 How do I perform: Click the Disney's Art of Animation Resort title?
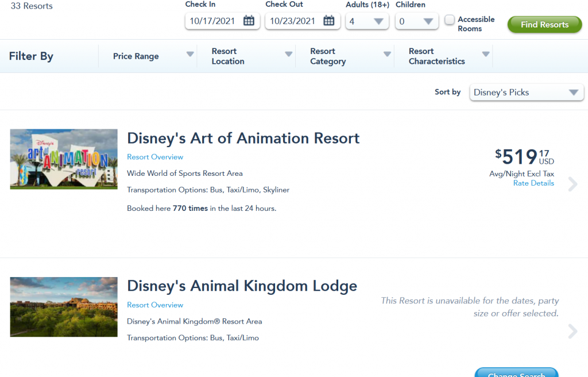(x=243, y=139)
